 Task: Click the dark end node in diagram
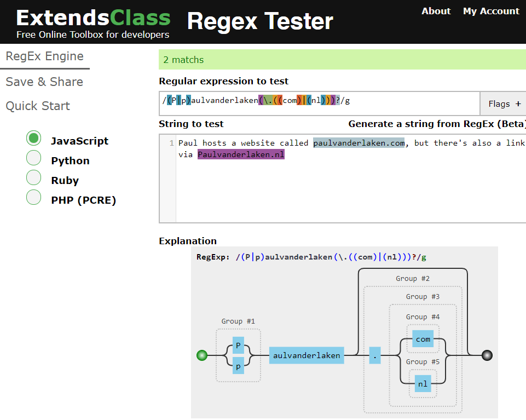coord(487,355)
